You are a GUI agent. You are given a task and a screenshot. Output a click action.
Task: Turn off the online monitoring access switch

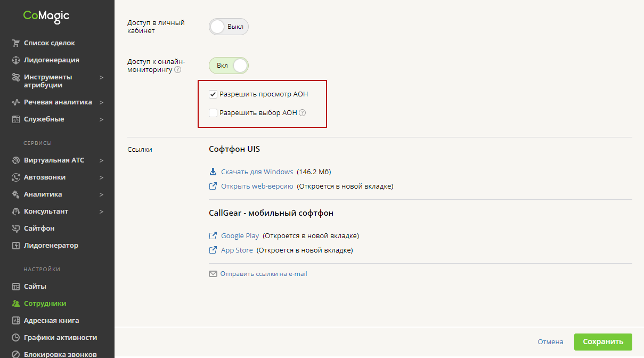pyautogui.click(x=229, y=66)
